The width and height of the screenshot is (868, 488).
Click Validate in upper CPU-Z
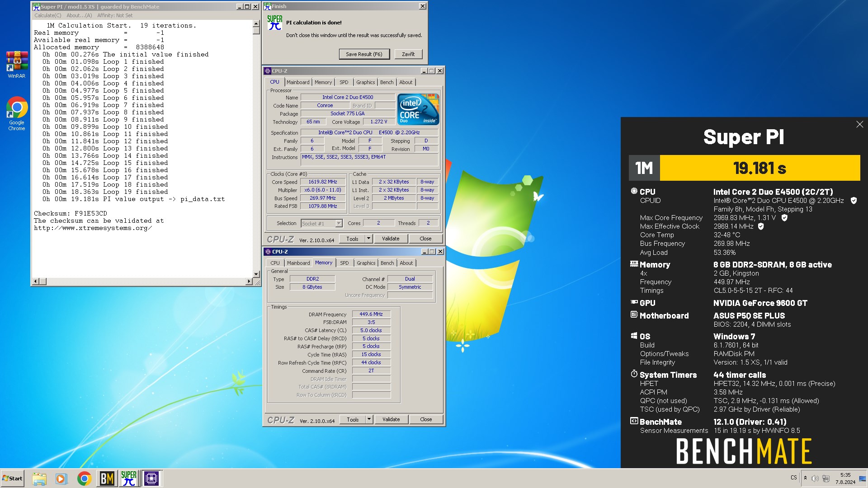pyautogui.click(x=391, y=239)
